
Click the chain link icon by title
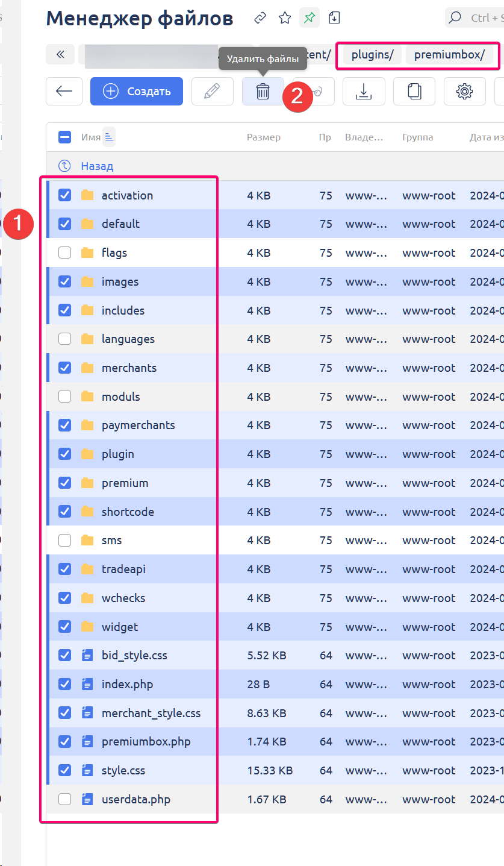point(260,18)
